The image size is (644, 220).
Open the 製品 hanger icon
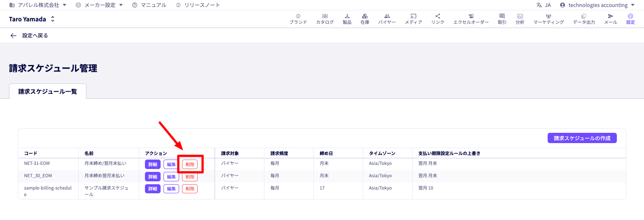[347, 16]
